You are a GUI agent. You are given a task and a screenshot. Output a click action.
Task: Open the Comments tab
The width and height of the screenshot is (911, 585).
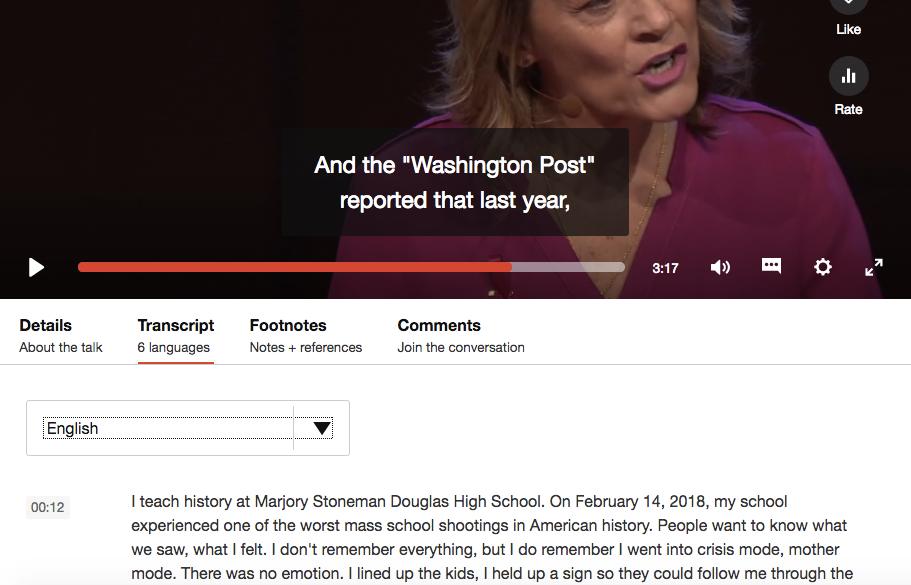pos(461,336)
